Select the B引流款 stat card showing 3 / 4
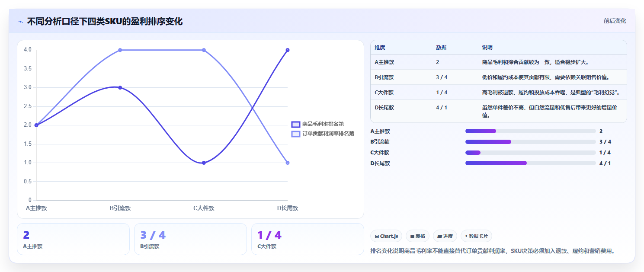Screen dimensions: 644x272 pos(190,239)
